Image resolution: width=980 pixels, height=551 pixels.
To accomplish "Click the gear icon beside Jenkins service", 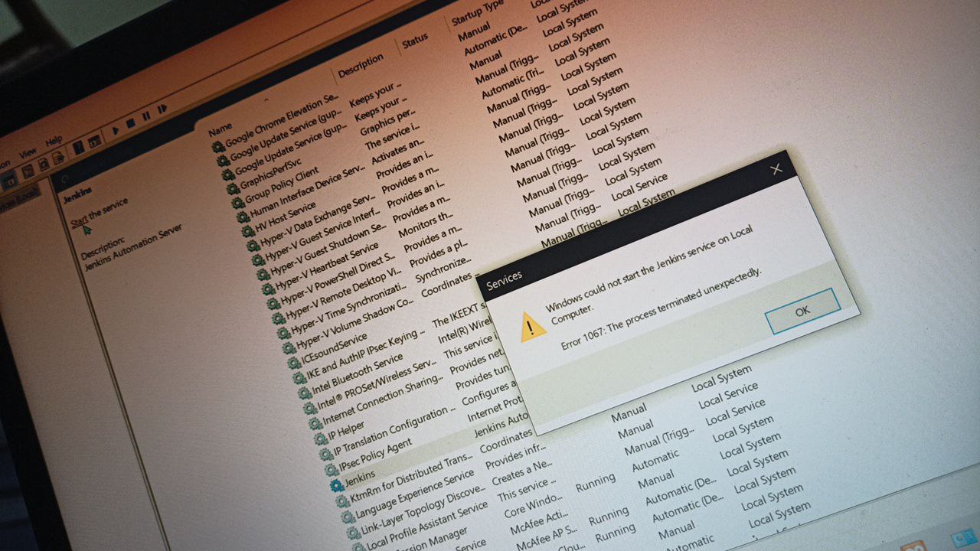I will tap(337, 485).
